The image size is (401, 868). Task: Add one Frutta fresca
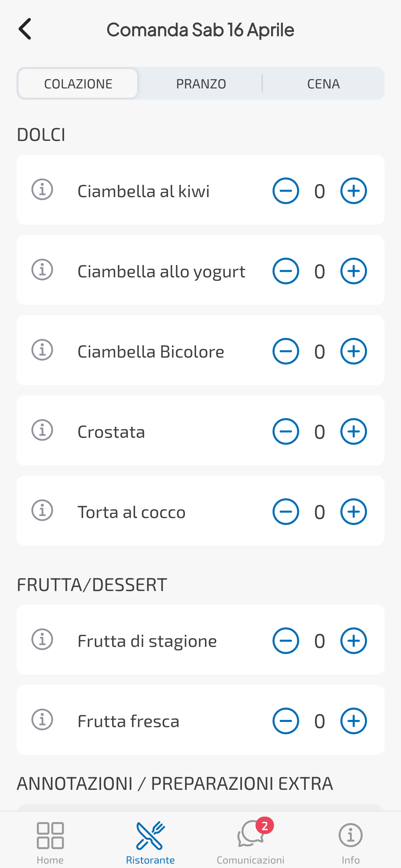click(x=353, y=721)
